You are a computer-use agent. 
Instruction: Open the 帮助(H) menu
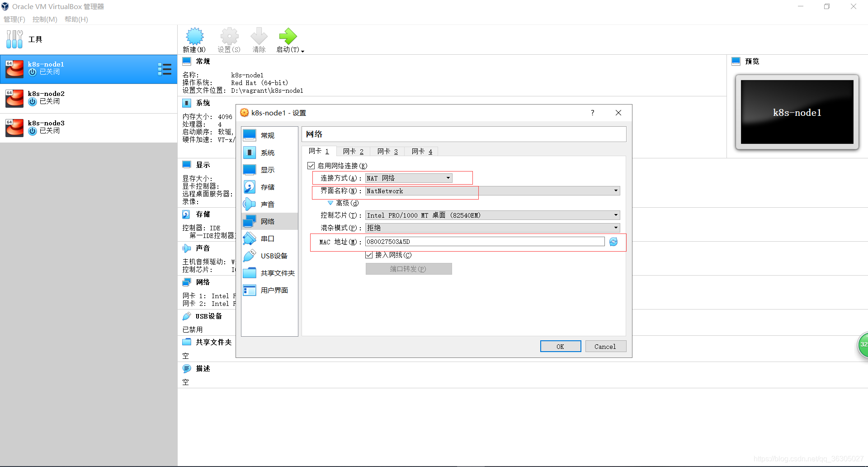pos(76,19)
